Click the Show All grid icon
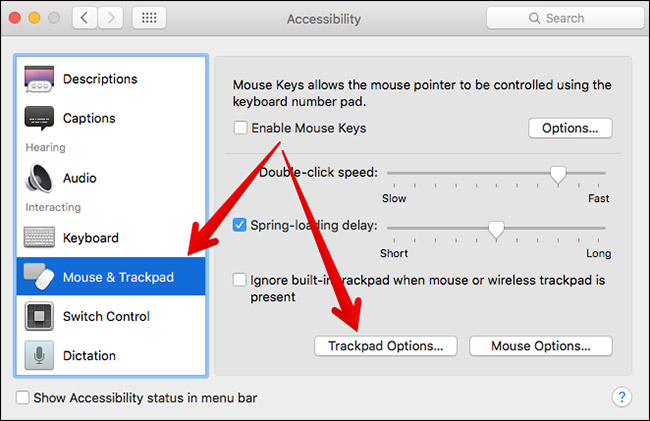Screen dimensions: 650x421 click(x=149, y=18)
